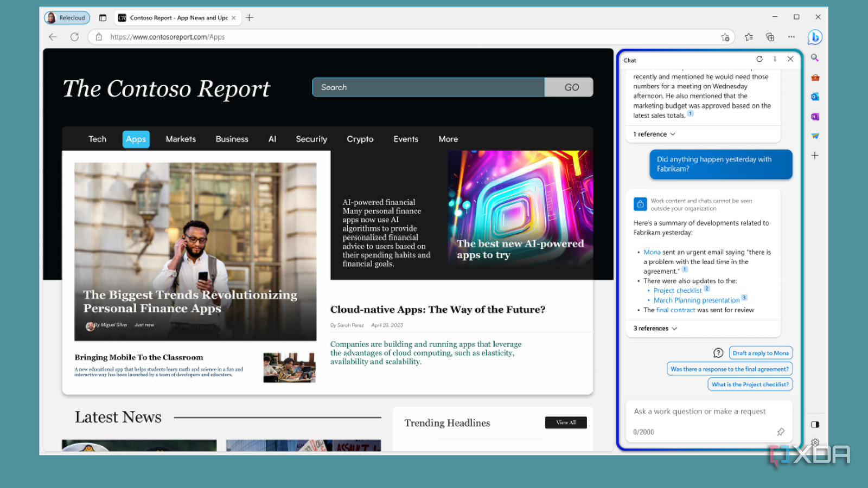The image size is (868, 488).
Task: Refresh the Chat pane
Action: point(759,59)
